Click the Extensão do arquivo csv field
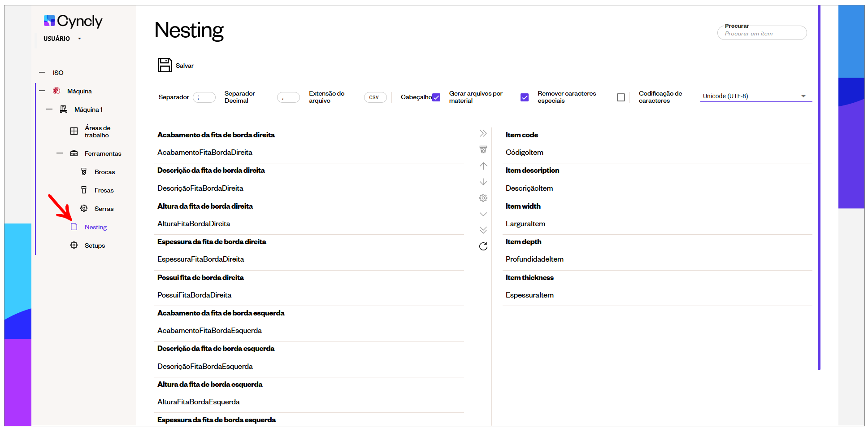Image resolution: width=868 pixels, height=429 pixels. point(375,97)
